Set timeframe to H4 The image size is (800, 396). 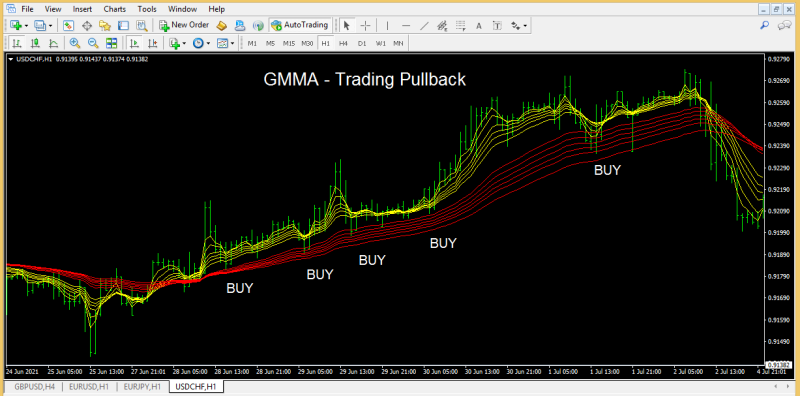click(x=343, y=44)
